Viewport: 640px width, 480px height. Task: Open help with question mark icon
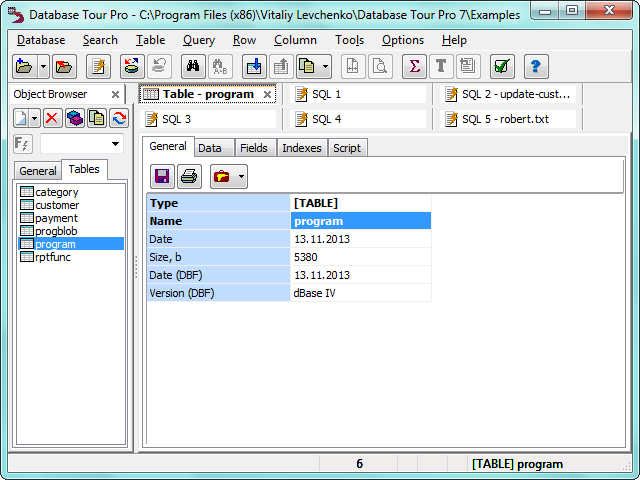[x=536, y=66]
